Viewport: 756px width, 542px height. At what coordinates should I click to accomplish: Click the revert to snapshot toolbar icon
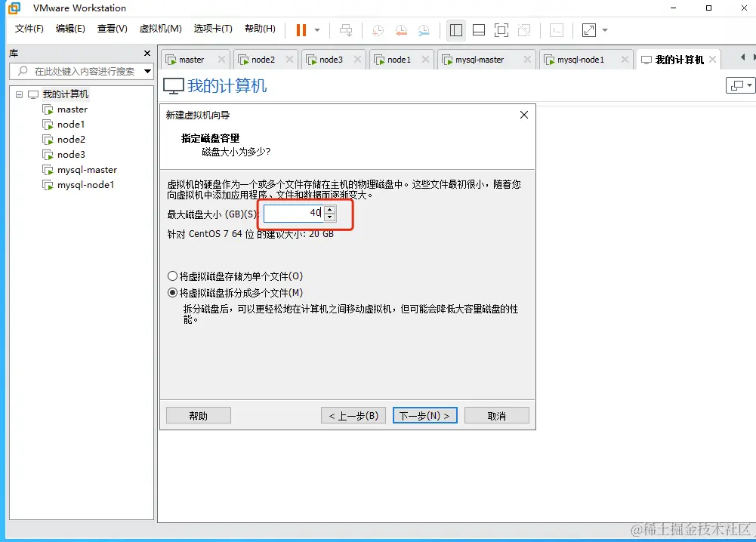(x=401, y=30)
